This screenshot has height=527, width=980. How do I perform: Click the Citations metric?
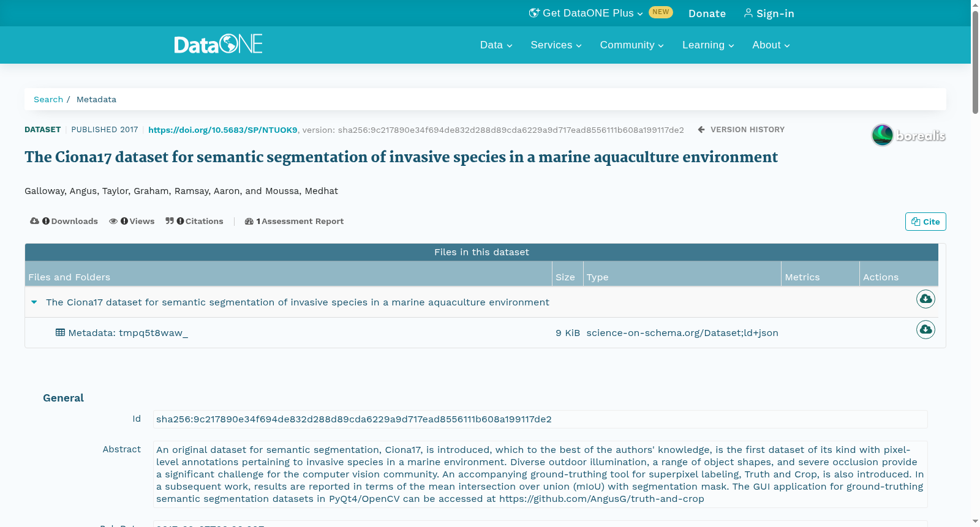click(x=194, y=221)
